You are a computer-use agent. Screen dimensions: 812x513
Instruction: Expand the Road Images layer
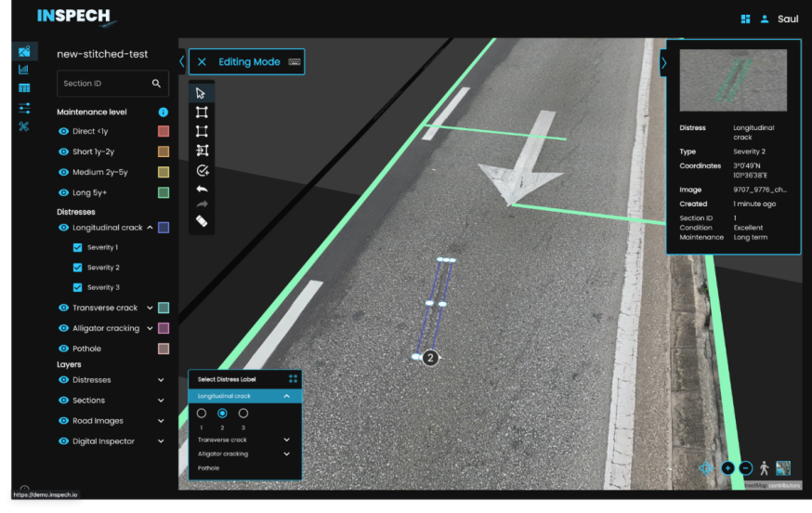(161, 421)
